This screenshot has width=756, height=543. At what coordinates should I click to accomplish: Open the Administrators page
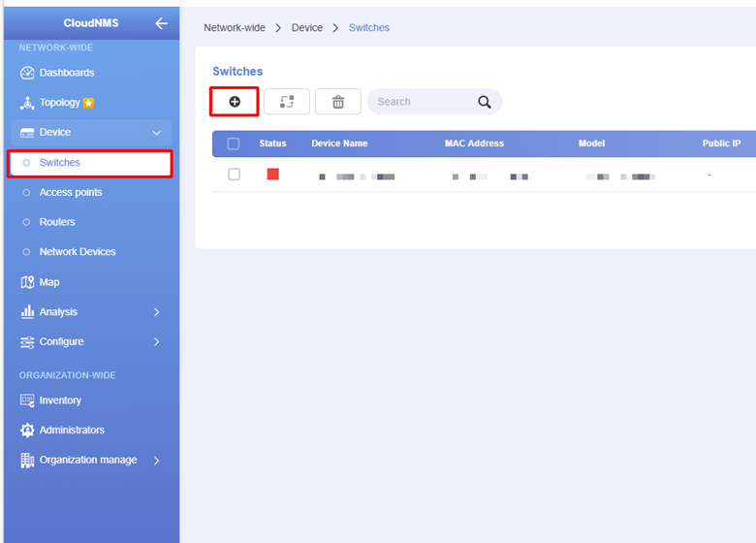71,430
